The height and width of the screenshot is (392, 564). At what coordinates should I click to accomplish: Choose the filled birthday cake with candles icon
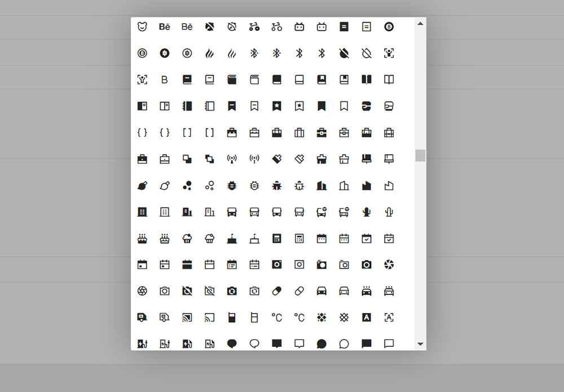[142, 239]
